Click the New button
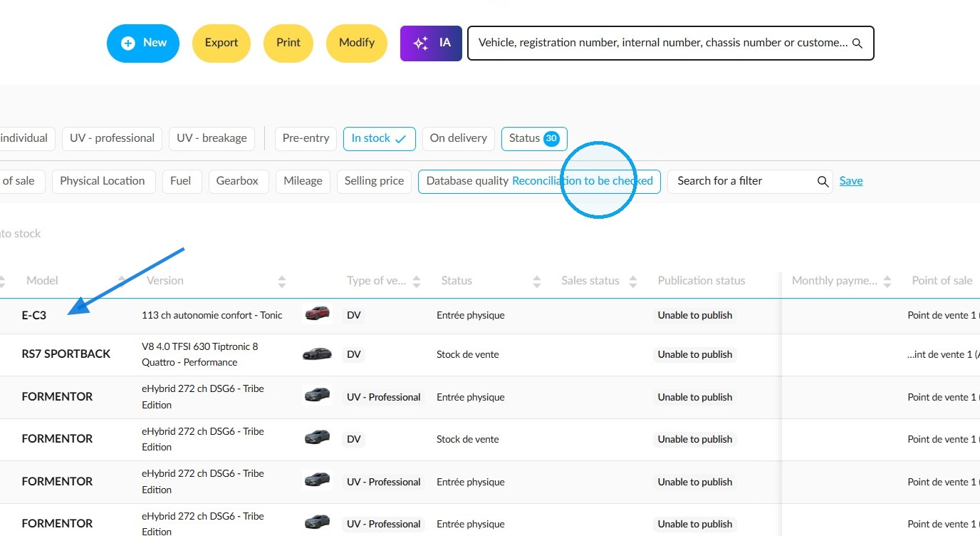980x536 pixels. tap(143, 43)
